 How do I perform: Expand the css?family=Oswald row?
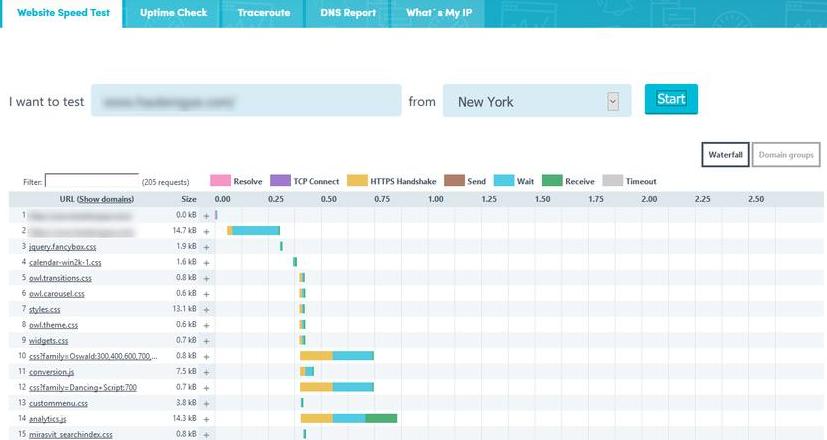(206, 357)
